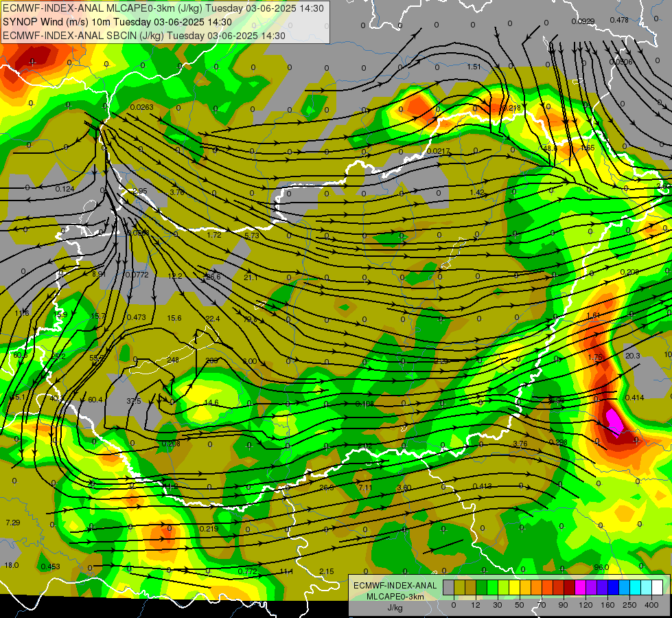Screen dimensions: 672x618
Task: Click the map value 0.124
Action: point(65,189)
